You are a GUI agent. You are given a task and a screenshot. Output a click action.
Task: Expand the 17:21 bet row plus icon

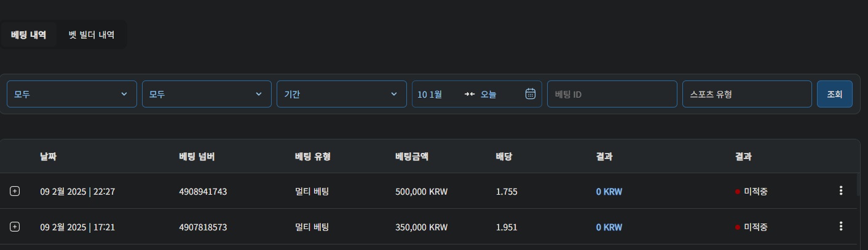[15, 227]
